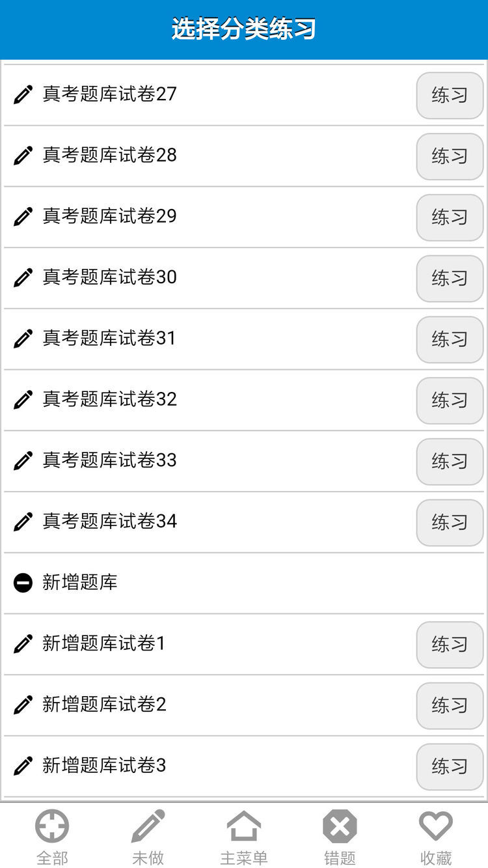This screenshot has width=488, height=868.
Task: Go to 主菜单 home icon
Action: [244, 826]
